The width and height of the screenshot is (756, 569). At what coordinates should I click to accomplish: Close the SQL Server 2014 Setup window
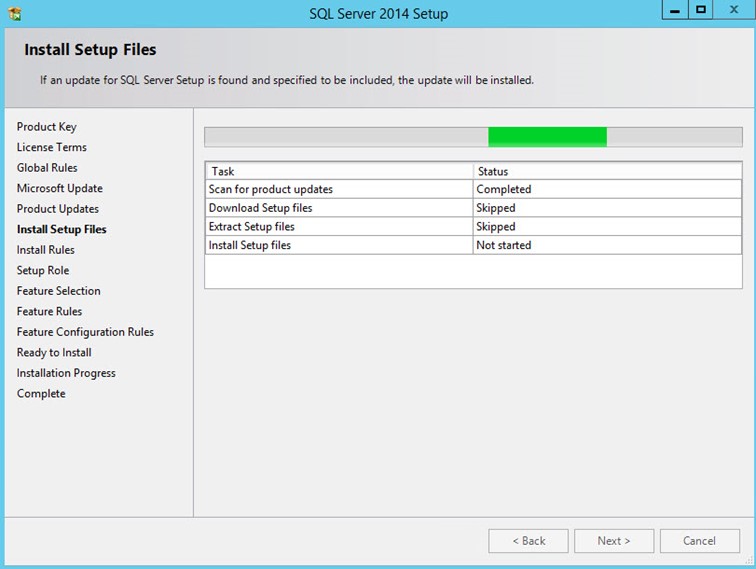[x=732, y=11]
